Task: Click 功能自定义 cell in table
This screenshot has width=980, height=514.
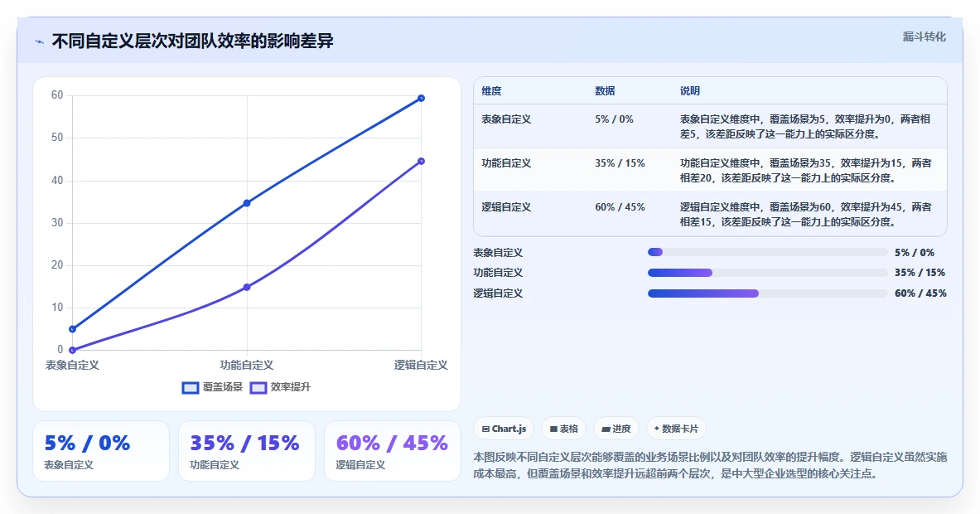Action: (506, 163)
